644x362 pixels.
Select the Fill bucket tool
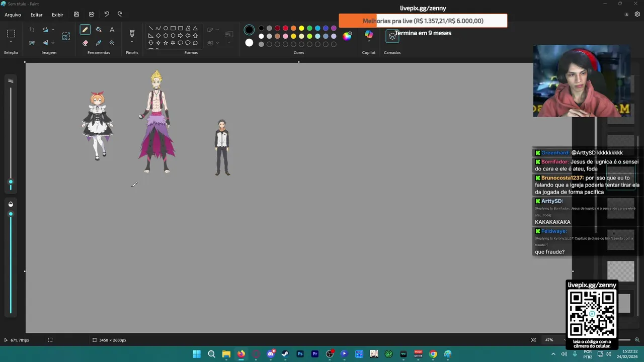pos(99,30)
